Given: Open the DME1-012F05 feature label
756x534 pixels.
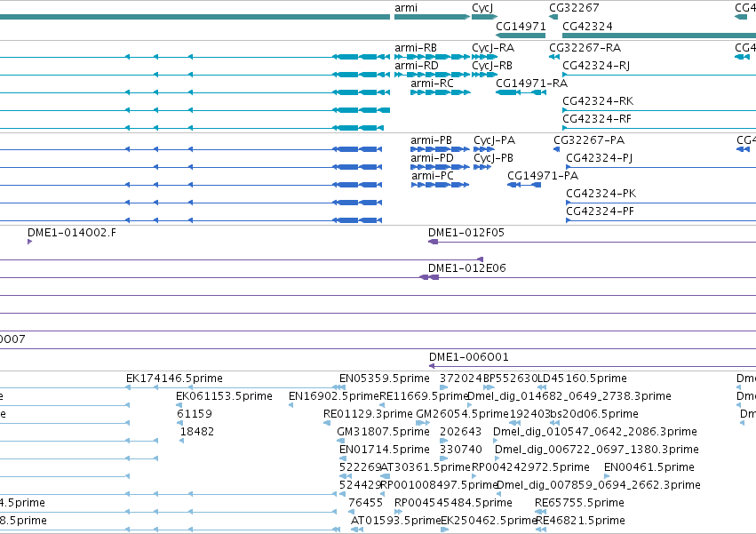Looking at the screenshot, I should [466, 233].
